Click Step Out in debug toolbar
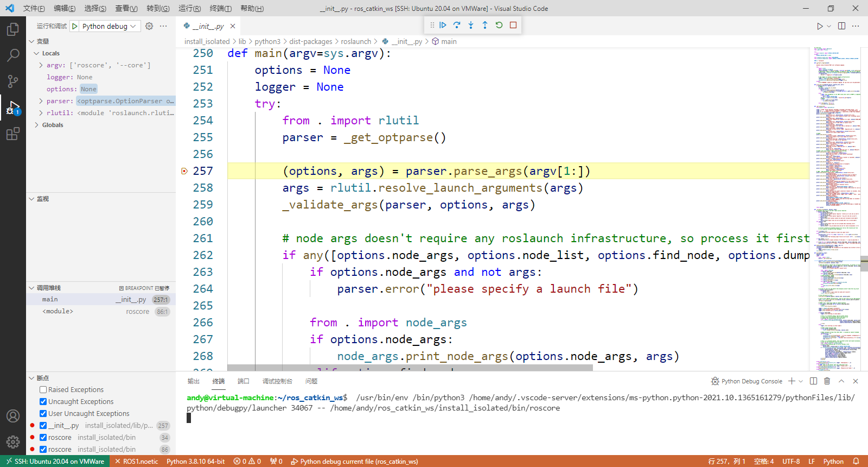Viewport: 868px width, 467px height. click(x=485, y=25)
